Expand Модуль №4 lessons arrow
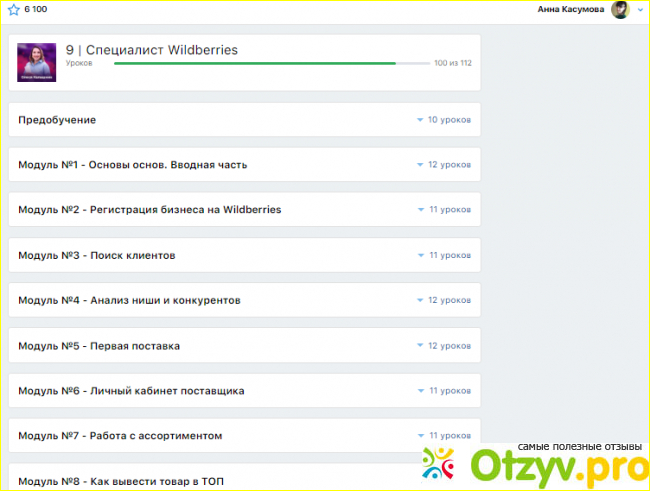 420,300
